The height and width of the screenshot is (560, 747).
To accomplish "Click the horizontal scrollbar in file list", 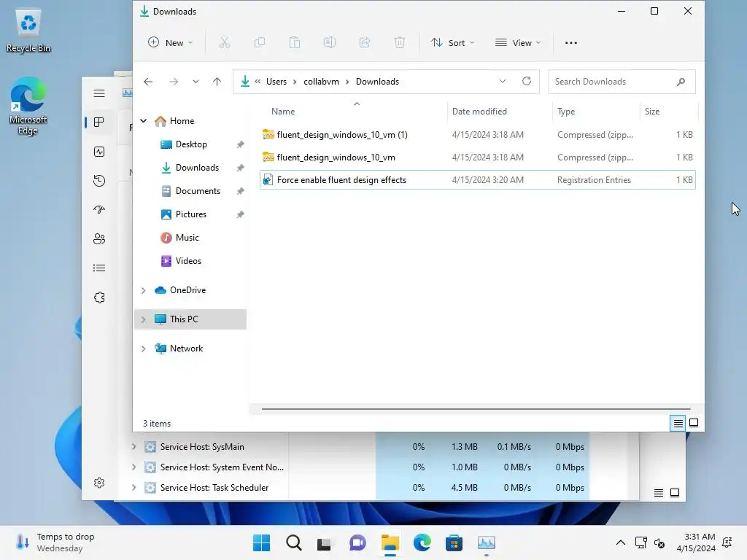I will click(x=476, y=408).
